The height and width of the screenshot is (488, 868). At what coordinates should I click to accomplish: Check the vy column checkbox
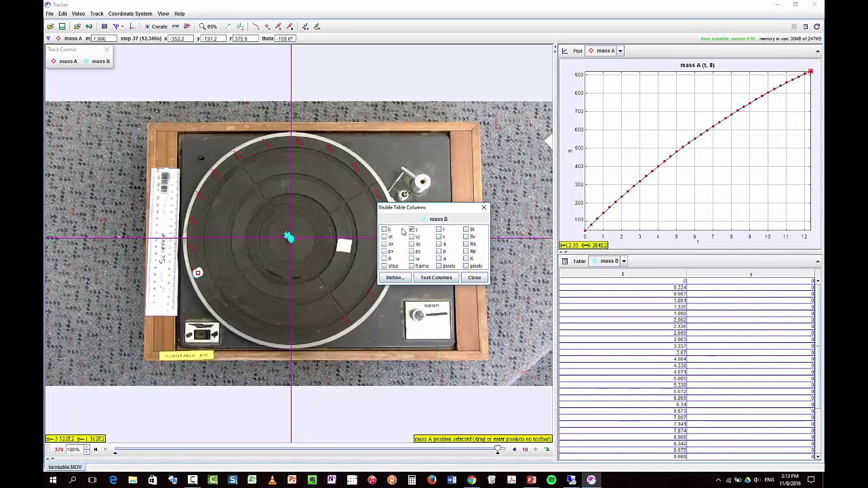point(412,237)
